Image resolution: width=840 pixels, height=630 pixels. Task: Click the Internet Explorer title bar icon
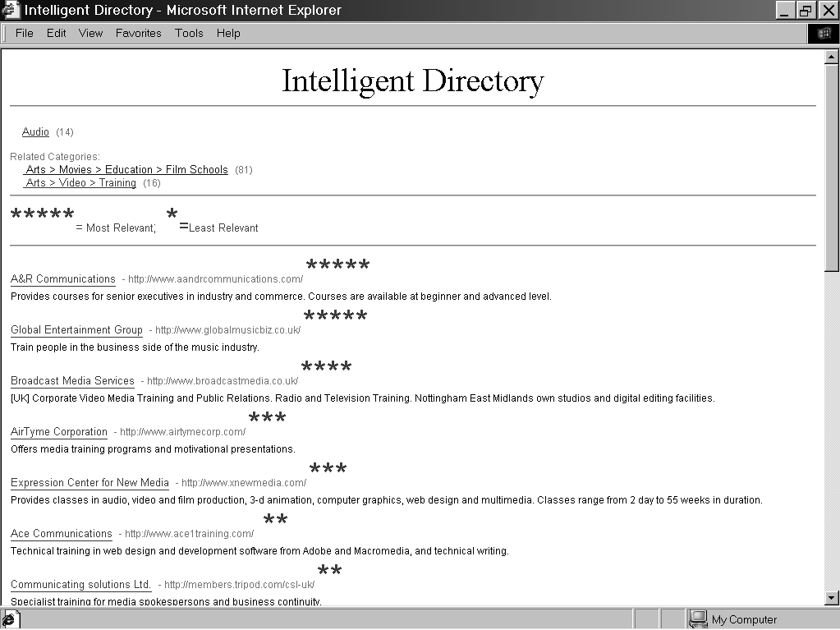11,11
